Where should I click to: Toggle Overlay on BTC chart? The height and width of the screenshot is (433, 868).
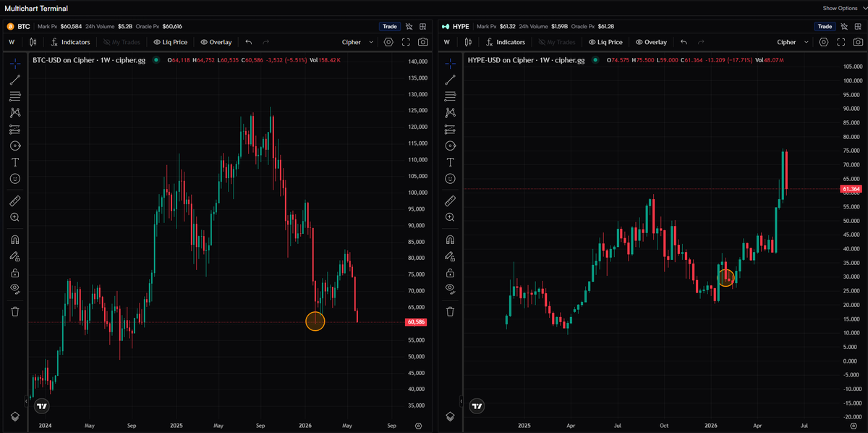pyautogui.click(x=216, y=42)
